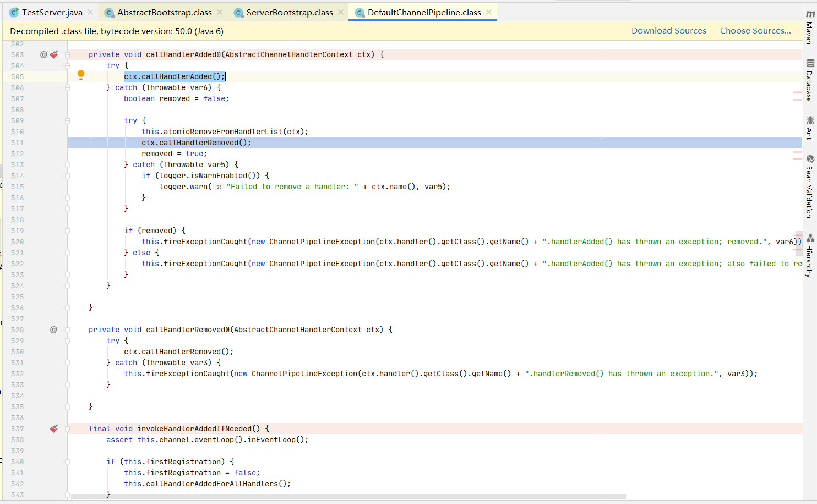Collapse the invokeHandlerAddedIfNeeded method fold
The image size is (817, 504).
(68, 429)
